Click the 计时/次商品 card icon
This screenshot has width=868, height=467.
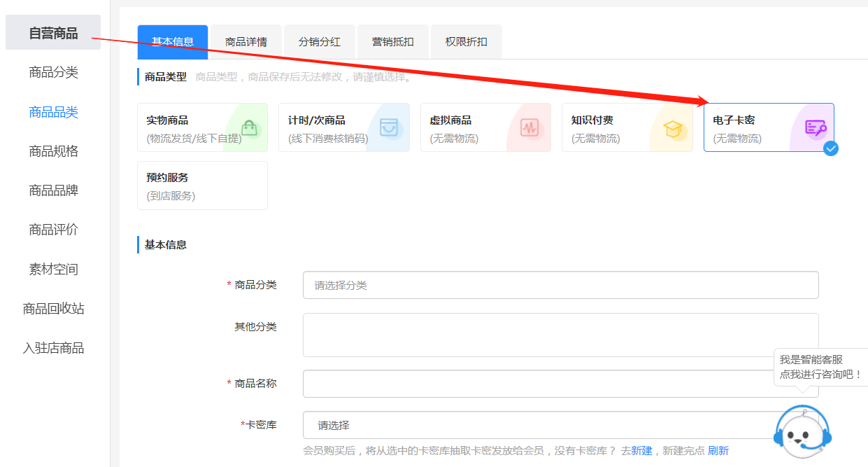[389, 127]
